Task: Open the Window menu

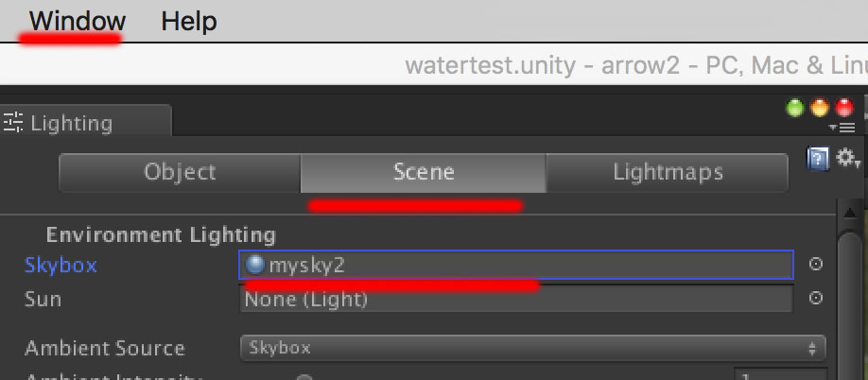Action: [78, 22]
